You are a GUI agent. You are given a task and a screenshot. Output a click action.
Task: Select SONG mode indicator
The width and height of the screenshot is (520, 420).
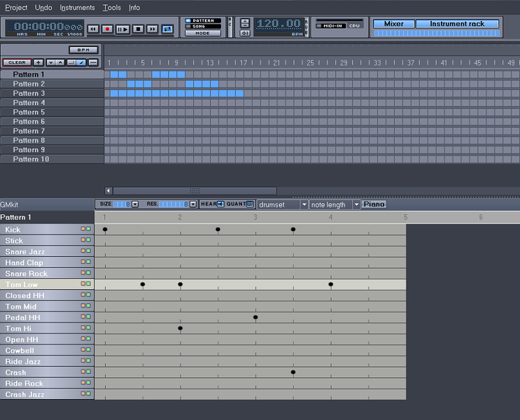click(x=203, y=26)
